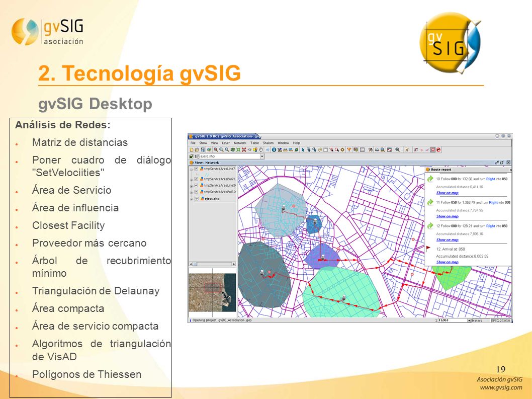The height and width of the screenshot is (399, 532).
Task: Click Show on map under step 11
Action: pos(447,216)
